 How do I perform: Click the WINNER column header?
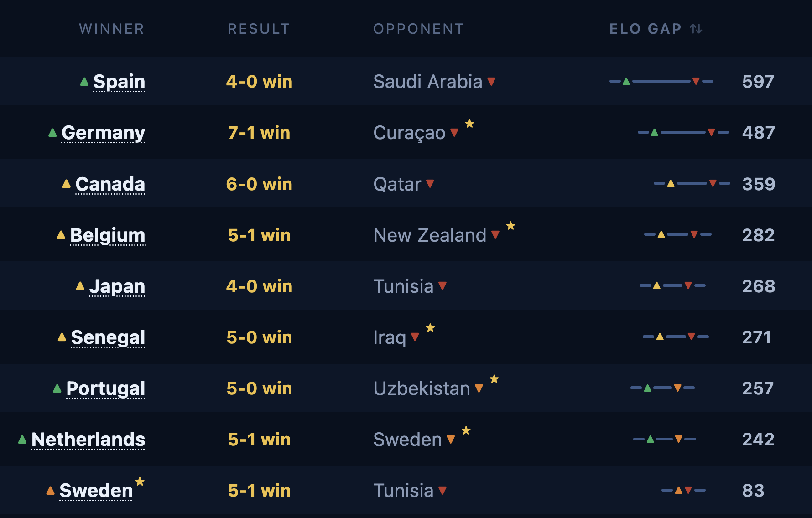(112, 29)
